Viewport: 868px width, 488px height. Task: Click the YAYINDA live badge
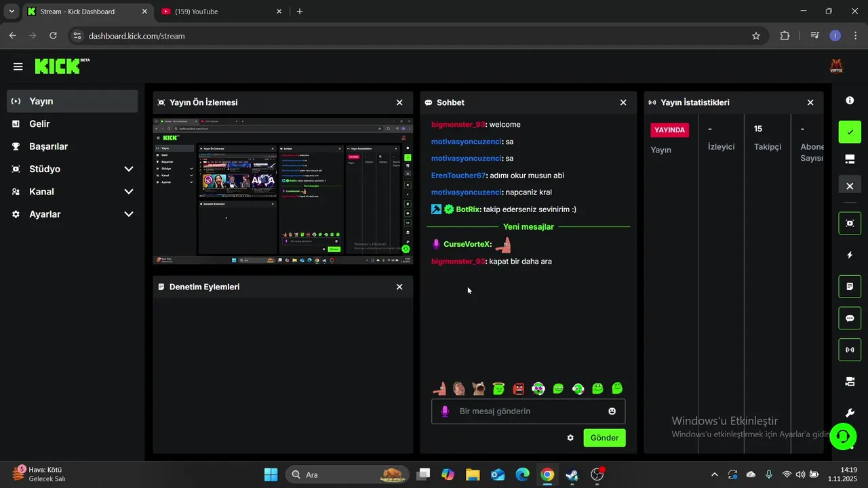[x=669, y=130]
